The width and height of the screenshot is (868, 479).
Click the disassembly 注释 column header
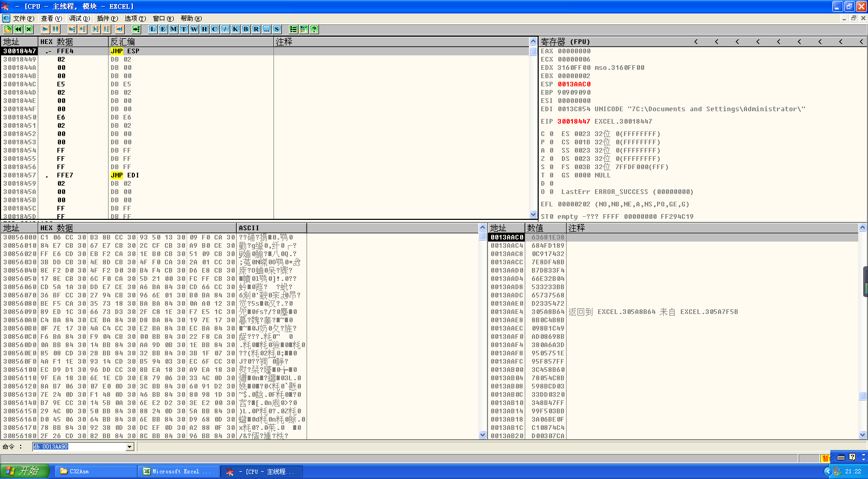click(x=401, y=42)
